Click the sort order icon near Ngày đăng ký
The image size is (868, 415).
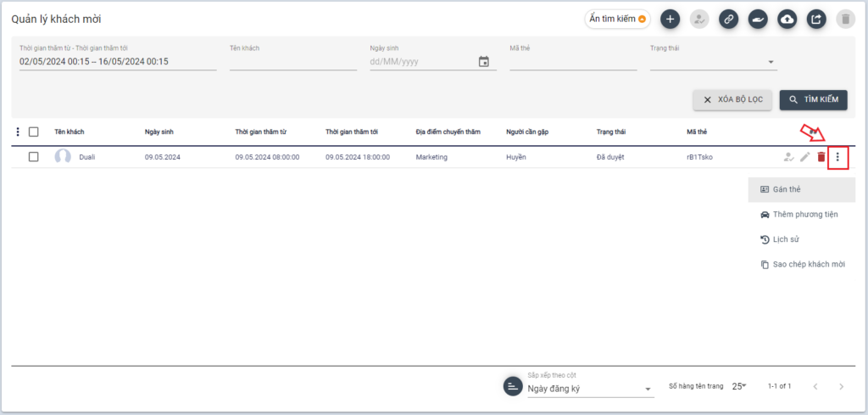pyautogui.click(x=512, y=386)
